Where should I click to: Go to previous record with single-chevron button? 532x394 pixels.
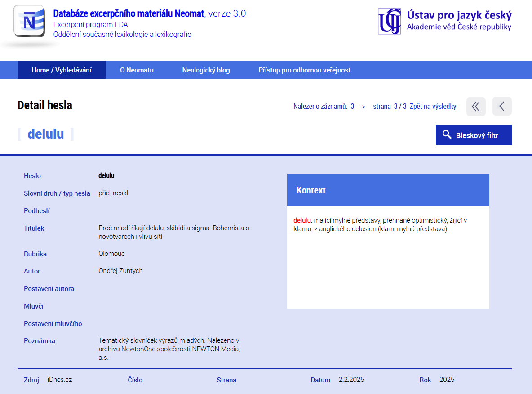[502, 107]
